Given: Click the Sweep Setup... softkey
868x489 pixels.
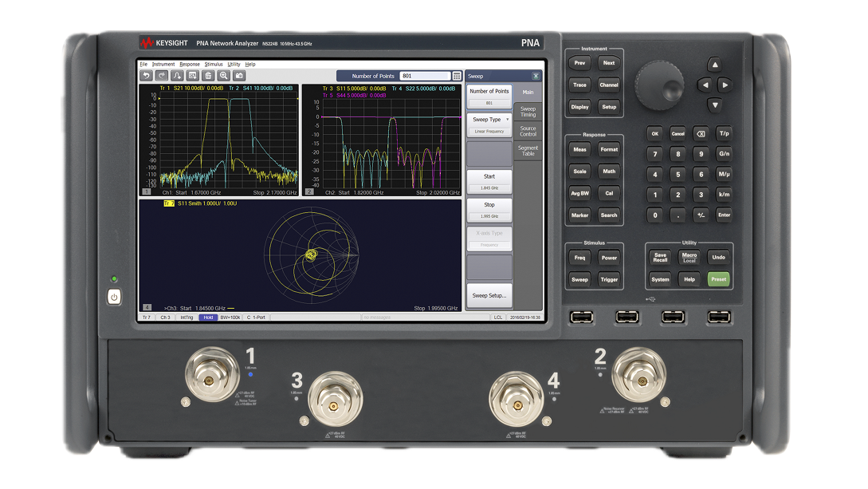Looking at the screenshot, I should click(x=489, y=296).
